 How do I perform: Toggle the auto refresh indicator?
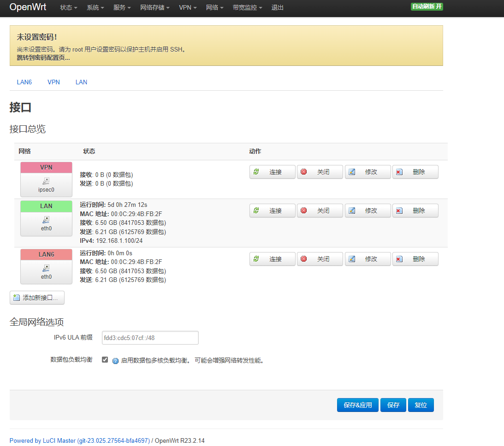click(x=427, y=6)
